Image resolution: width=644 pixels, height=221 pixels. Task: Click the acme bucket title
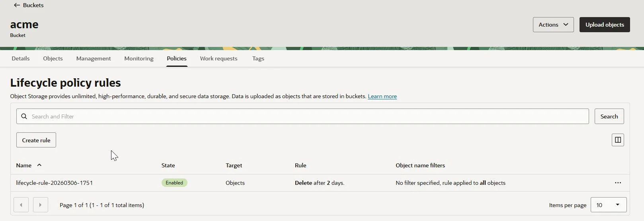point(24,24)
